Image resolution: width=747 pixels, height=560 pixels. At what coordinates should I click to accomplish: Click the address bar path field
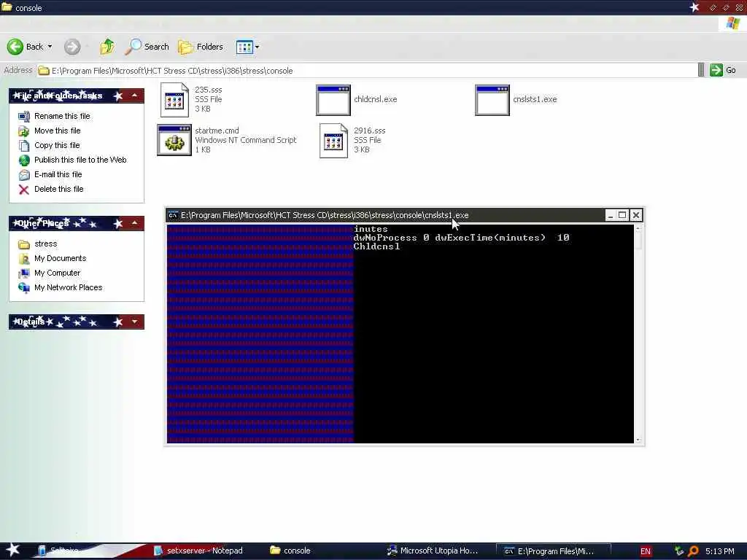tap(367, 71)
